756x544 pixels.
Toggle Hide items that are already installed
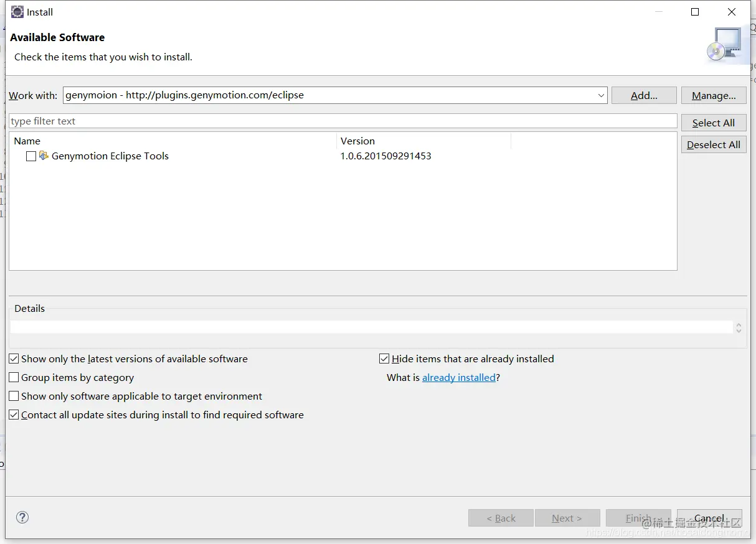tap(384, 359)
